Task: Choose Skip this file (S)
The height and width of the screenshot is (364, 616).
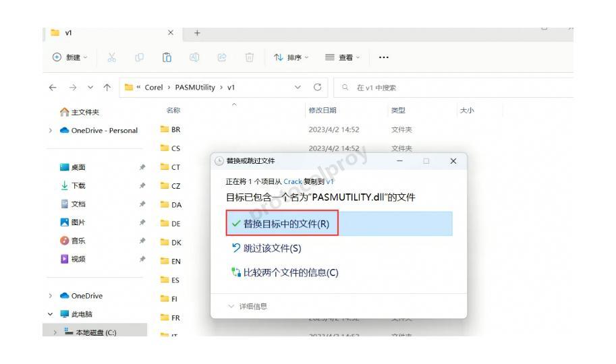Action: click(x=267, y=248)
